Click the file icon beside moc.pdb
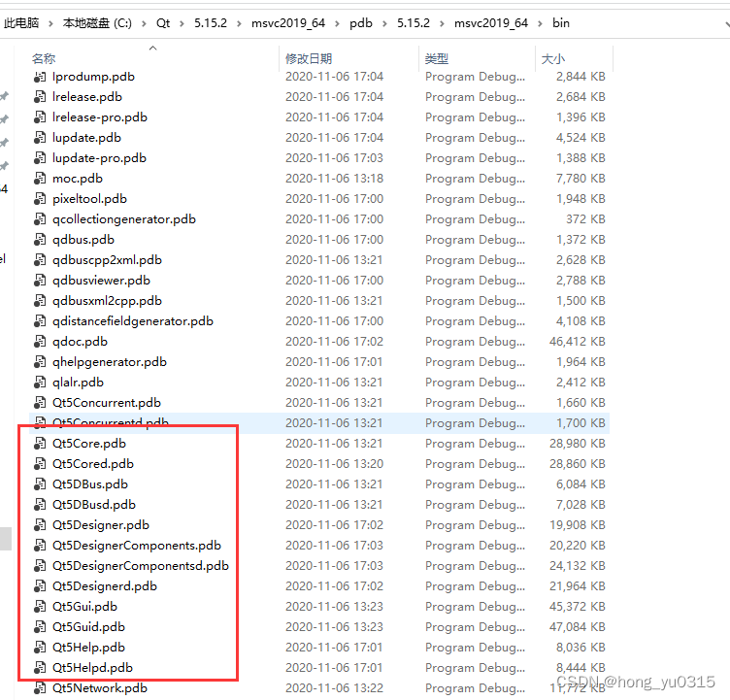 (40, 179)
